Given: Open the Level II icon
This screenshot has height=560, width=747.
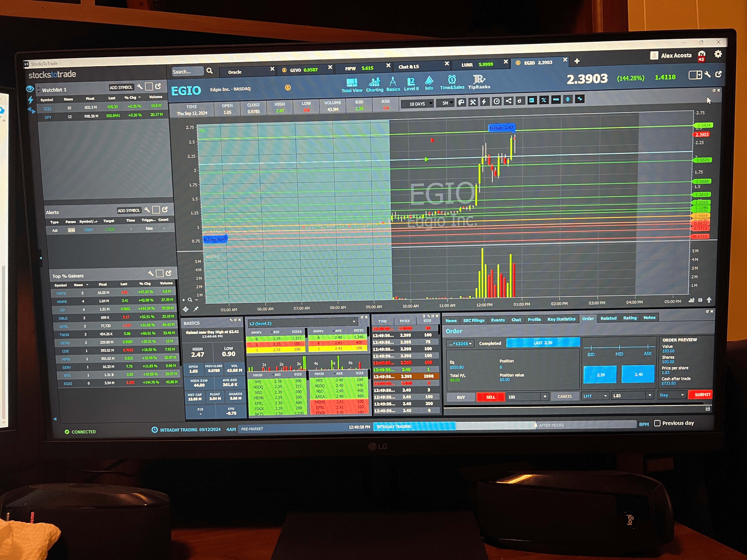Looking at the screenshot, I should tap(411, 82).
